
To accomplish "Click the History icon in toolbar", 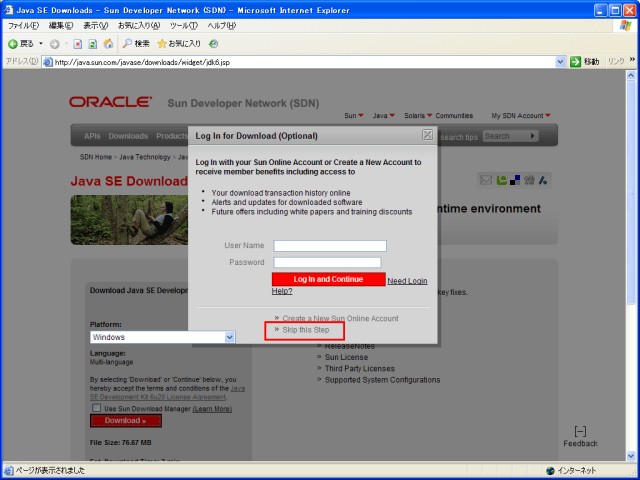I will (213, 44).
